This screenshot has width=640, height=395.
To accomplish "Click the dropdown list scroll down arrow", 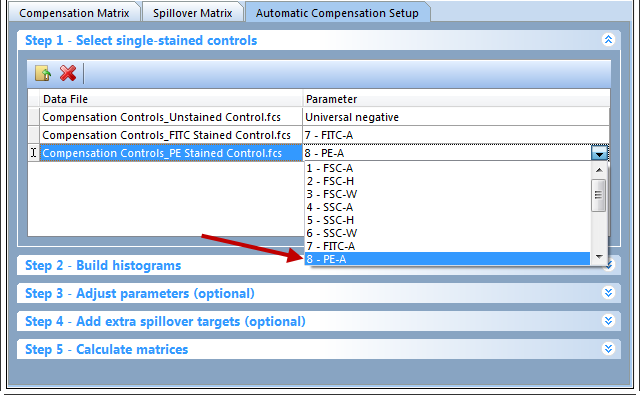I will tap(599, 256).
